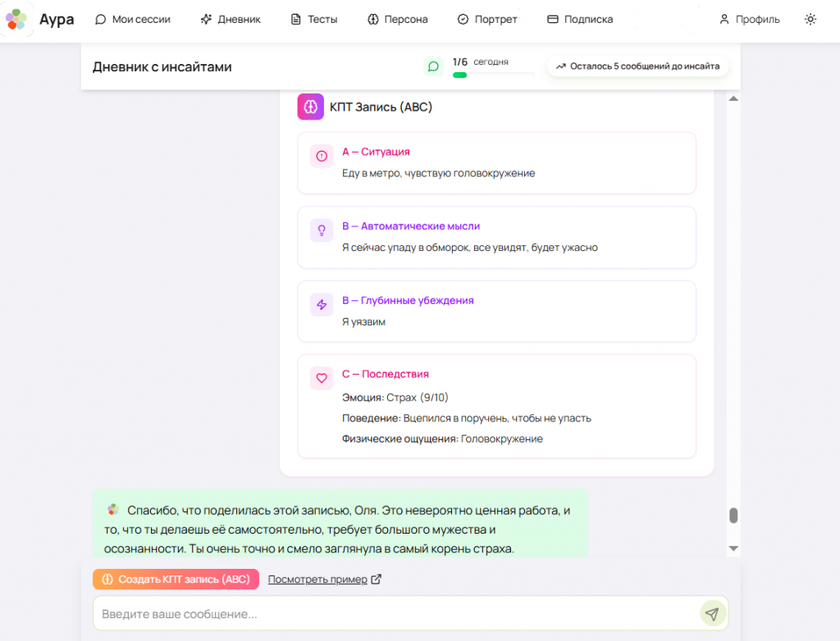Open the Подписка subscription page
This screenshot has height=641, width=840.
click(x=579, y=19)
